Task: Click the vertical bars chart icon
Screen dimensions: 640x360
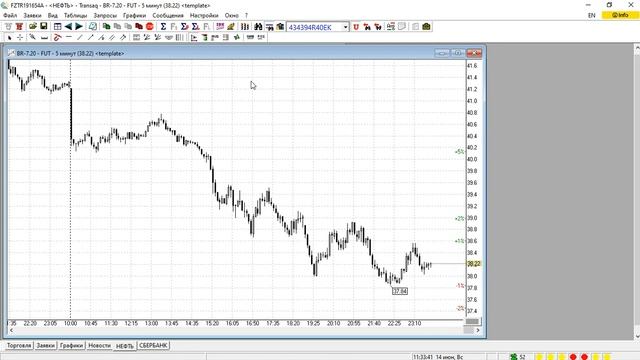Action: coord(244,27)
